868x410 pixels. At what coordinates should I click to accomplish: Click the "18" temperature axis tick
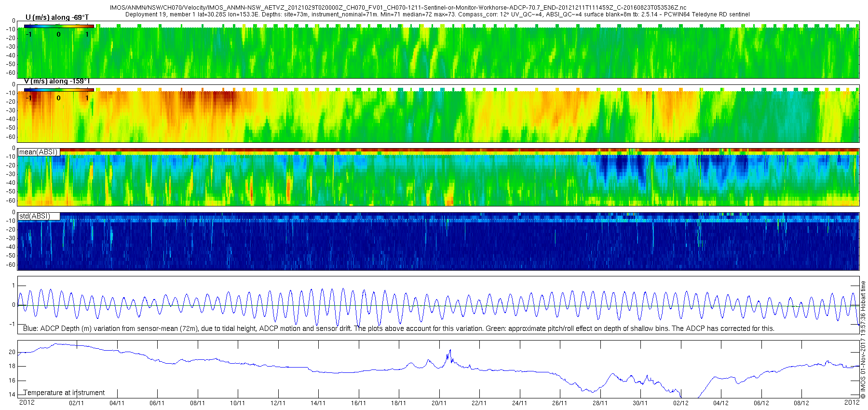12,366
